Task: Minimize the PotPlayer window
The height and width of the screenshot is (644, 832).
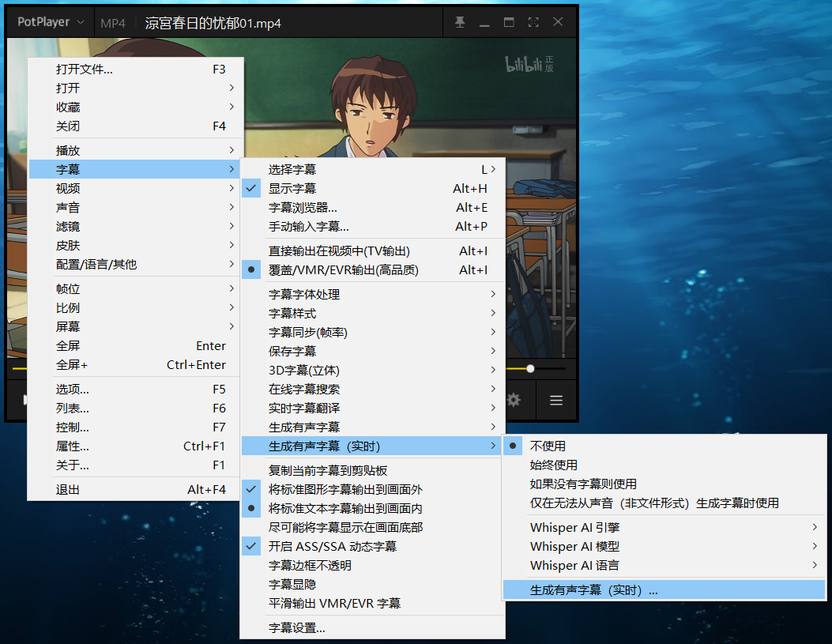Action: (484, 22)
